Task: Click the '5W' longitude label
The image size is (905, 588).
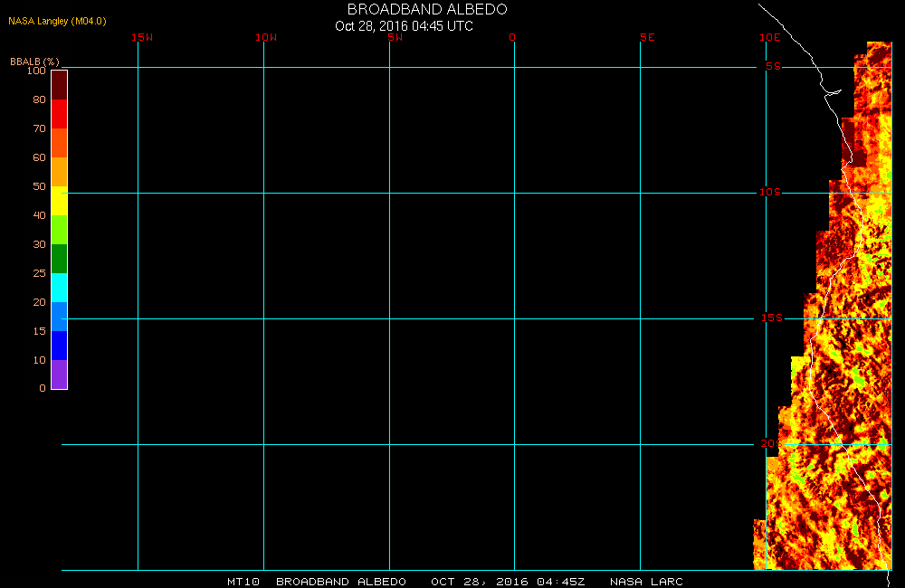Action: (395, 37)
